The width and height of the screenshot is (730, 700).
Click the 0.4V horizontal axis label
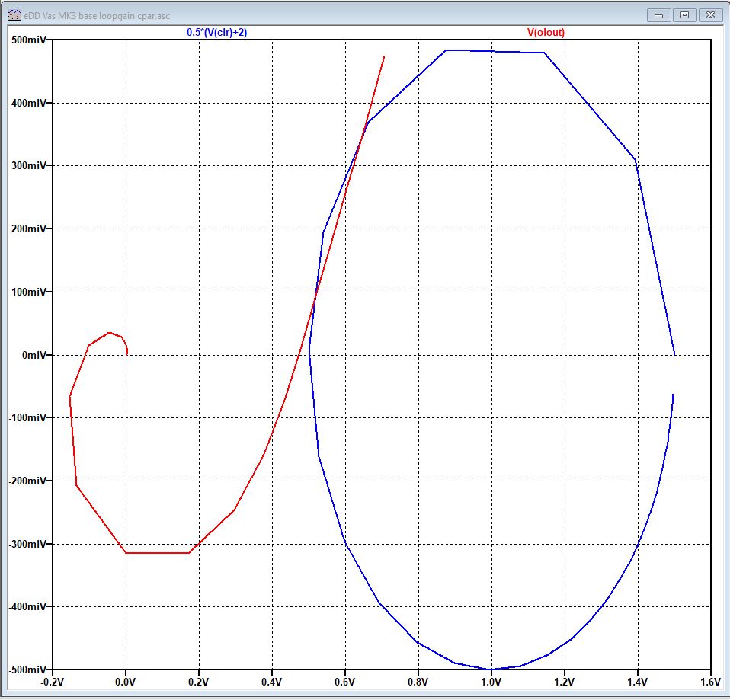click(x=272, y=682)
